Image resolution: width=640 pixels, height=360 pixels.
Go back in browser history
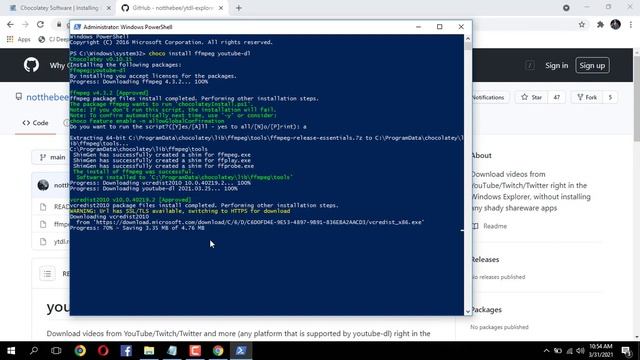pos(10,24)
